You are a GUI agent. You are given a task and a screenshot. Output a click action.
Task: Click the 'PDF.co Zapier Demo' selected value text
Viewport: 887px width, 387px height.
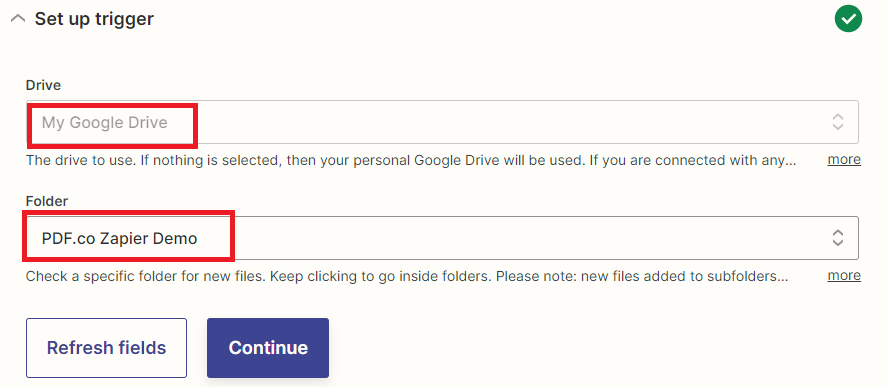point(119,238)
